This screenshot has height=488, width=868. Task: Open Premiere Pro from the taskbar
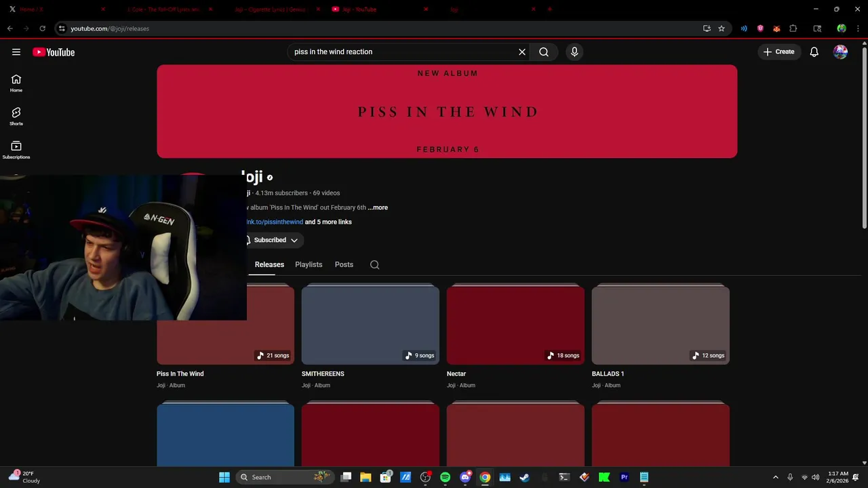[x=625, y=477]
